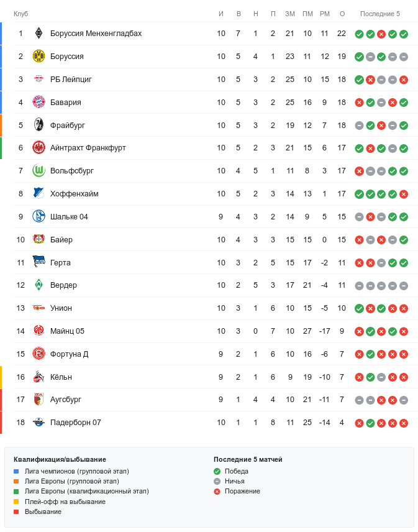Viewport: 418px width, 532px height.
Task: Click the 'Последние 5' column header
Action: pos(380,14)
